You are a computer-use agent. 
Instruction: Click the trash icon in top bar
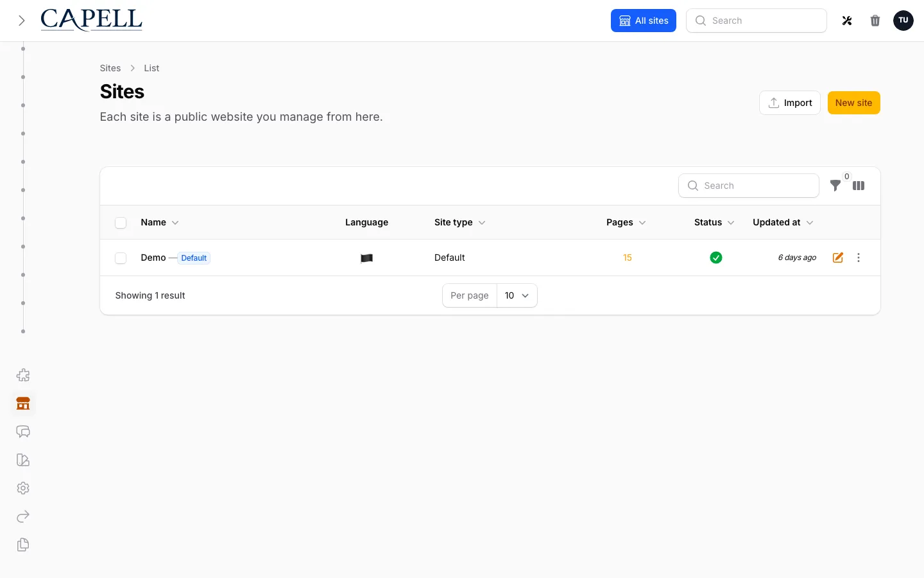[x=875, y=21]
